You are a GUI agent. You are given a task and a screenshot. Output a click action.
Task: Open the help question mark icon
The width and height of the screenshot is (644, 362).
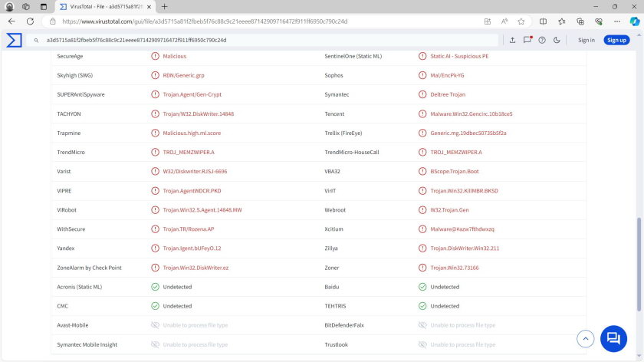click(542, 40)
